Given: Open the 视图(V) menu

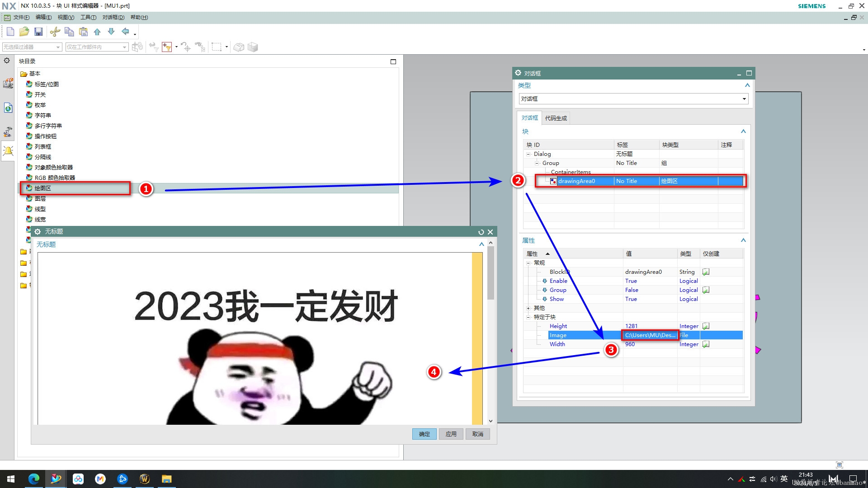Looking at the screenshot, I should click(66, 18).
